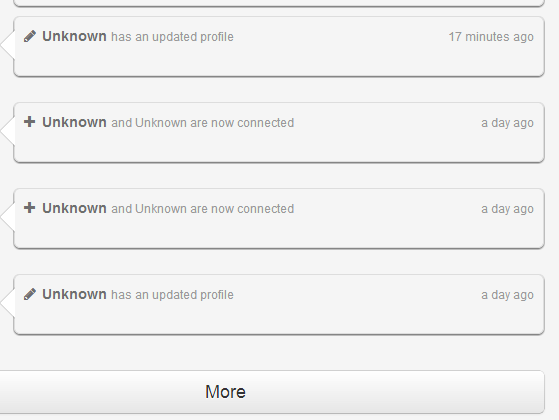
Task: Click pencil icon in 17 minutes ago entry
Action: 30,36
